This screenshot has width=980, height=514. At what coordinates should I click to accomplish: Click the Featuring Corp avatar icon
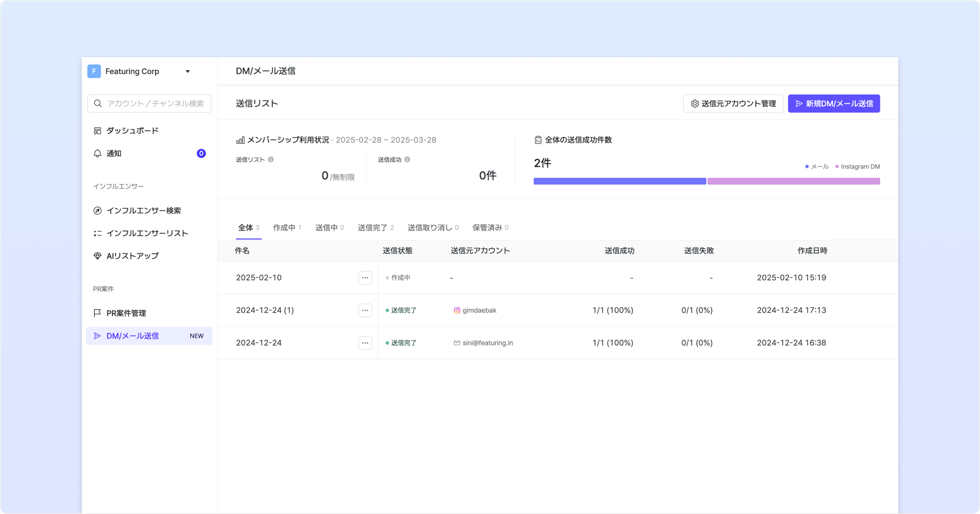(x=94, y=71)
